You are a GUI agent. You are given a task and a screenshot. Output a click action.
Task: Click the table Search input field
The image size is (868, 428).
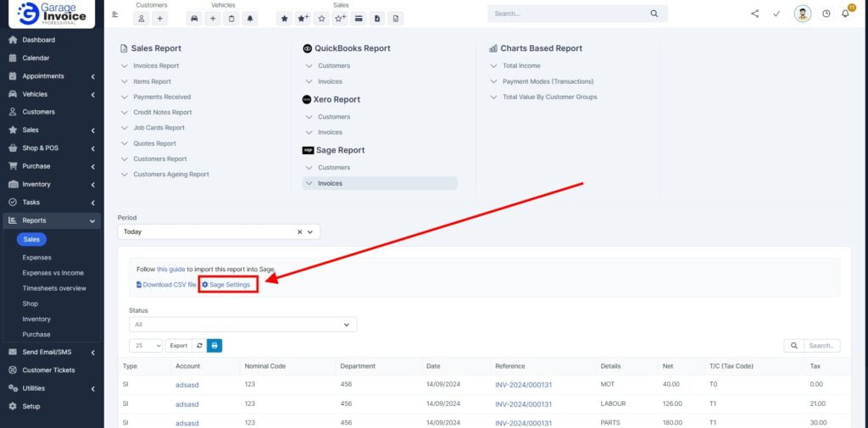[822, 346]
